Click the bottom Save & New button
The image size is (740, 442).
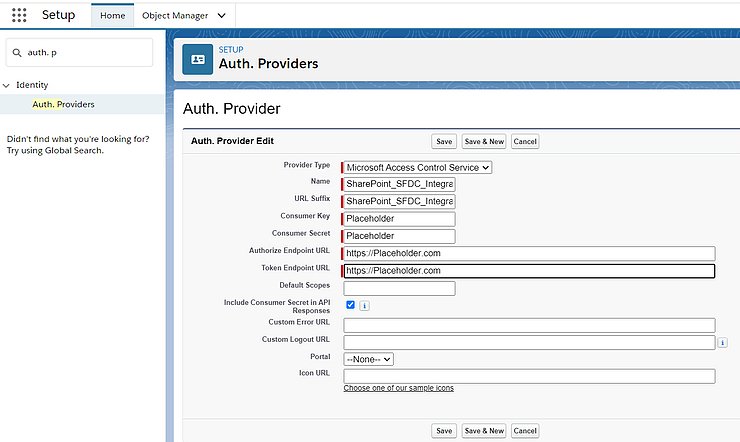(484, 430)
